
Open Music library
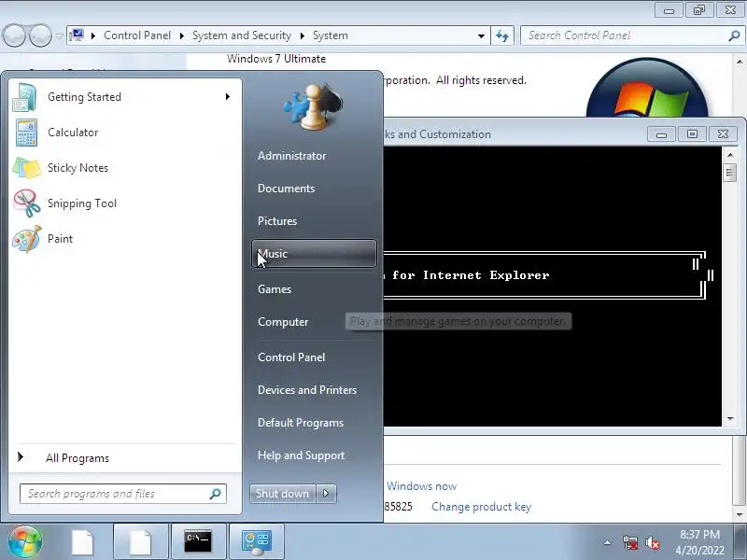coord(314,254)
